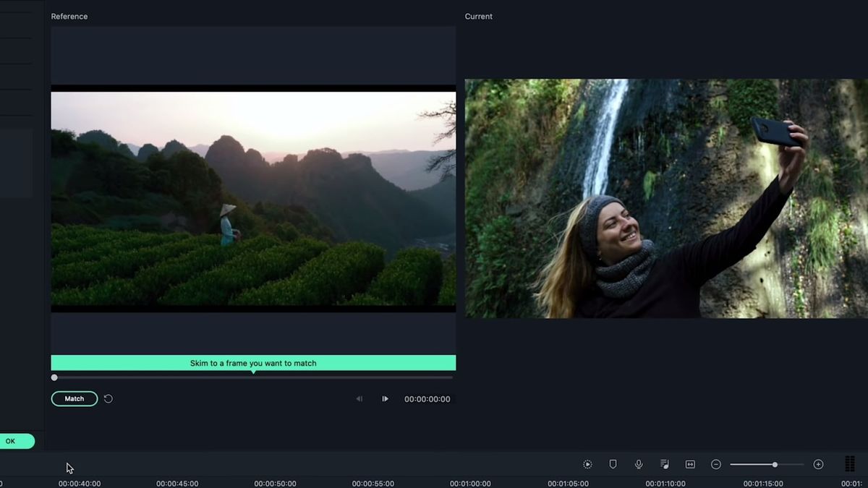Click the reset icon beside Match

(x=109, y=398)
